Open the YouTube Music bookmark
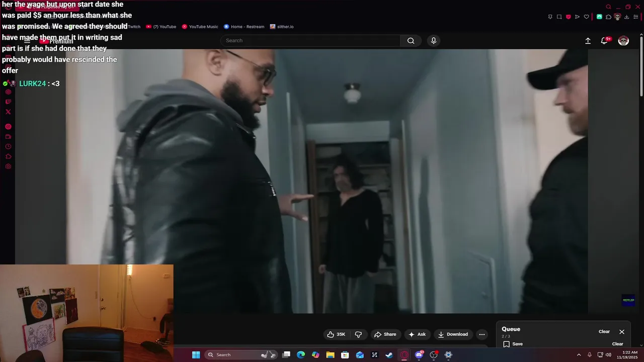Image resolution: width=644 pixels, height=362 pixels. pyautogui.click(x=200, y=27)
